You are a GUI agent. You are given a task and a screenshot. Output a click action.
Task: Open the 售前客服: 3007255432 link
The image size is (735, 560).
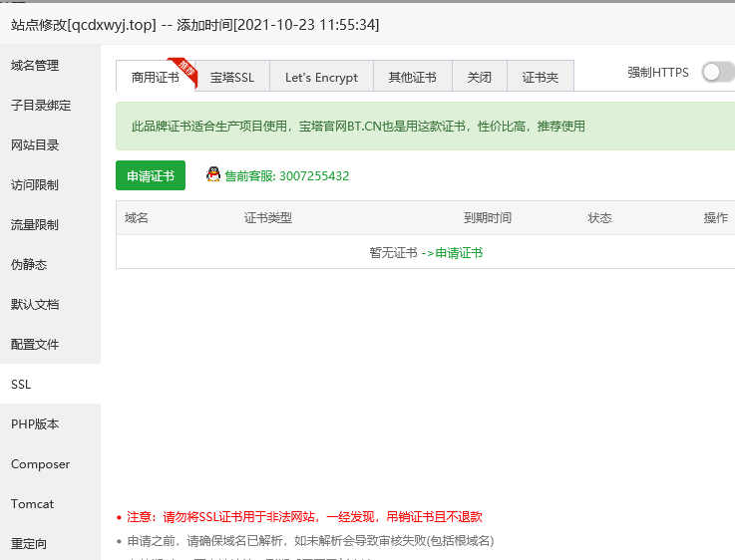[287, 176]
